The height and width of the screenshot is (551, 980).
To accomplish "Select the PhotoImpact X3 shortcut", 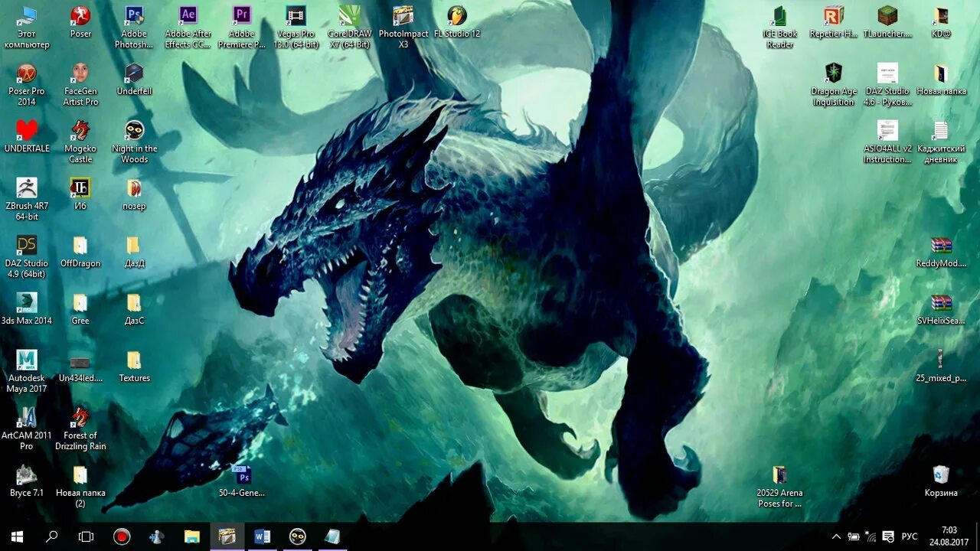I will point(403,28).
